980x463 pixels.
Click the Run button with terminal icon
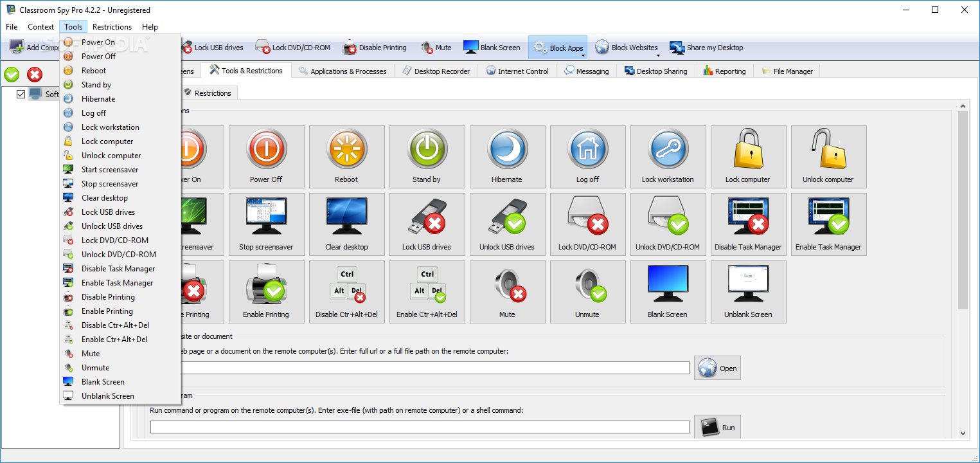[717, 427]
